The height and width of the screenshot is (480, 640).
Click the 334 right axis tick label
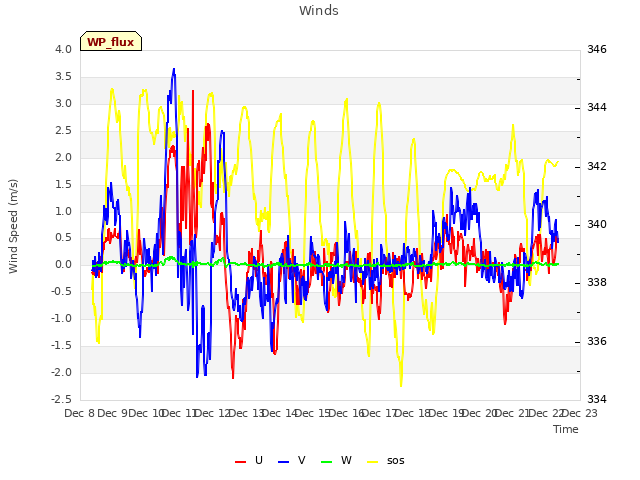(x=597, y=399)
